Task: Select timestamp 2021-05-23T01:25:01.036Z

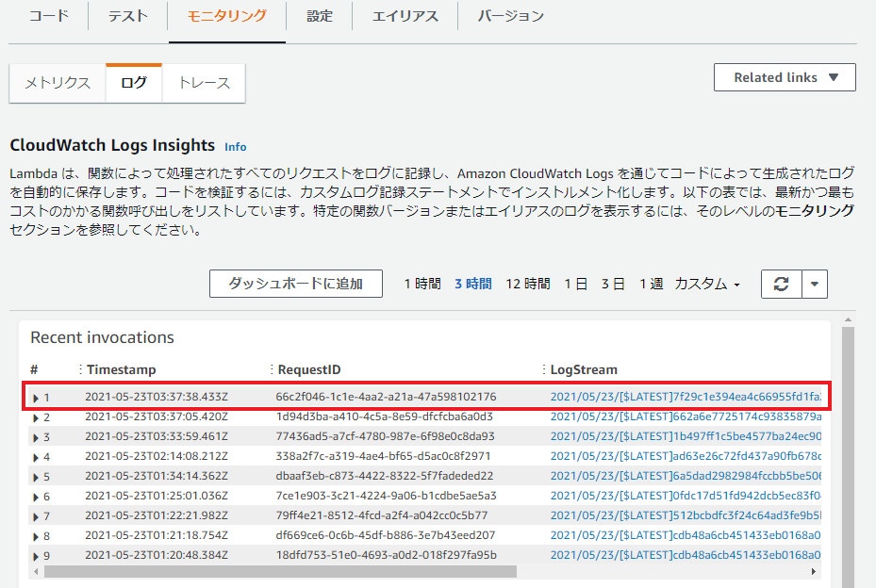Action: [157, 496]
